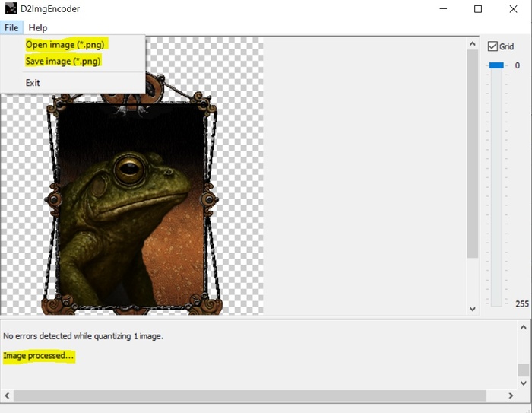This screenshot has height=413, width=532.
Task: Open the File menu
Action: pos(11,28)
